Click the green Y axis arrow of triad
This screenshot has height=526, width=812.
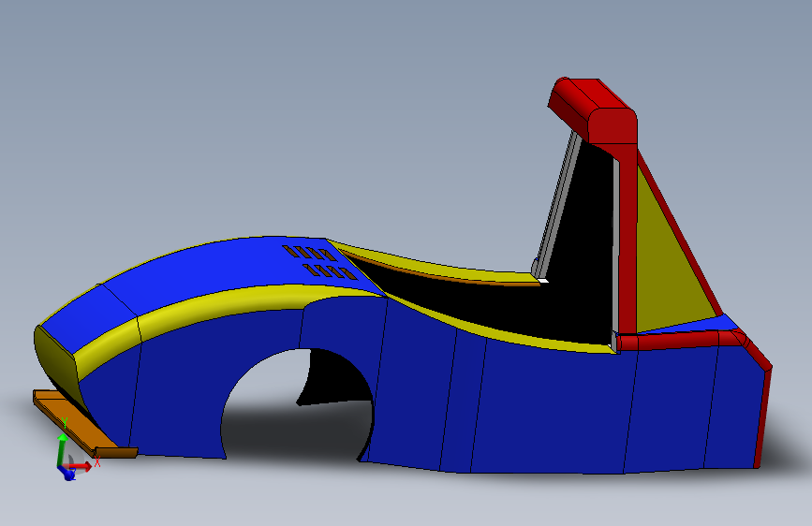point(63,449)
